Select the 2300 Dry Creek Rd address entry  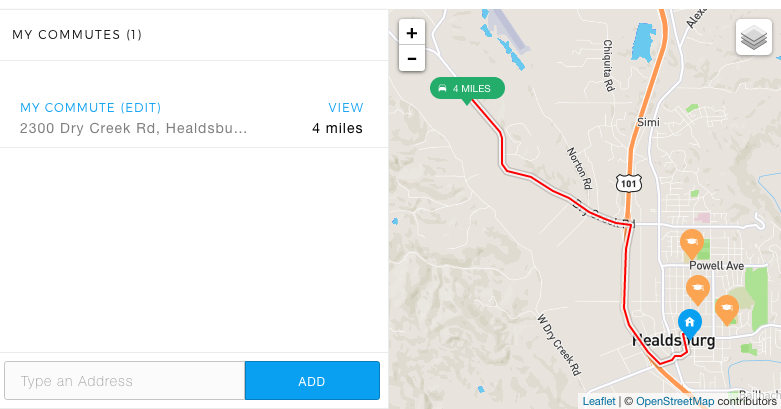tap(133, 129)
